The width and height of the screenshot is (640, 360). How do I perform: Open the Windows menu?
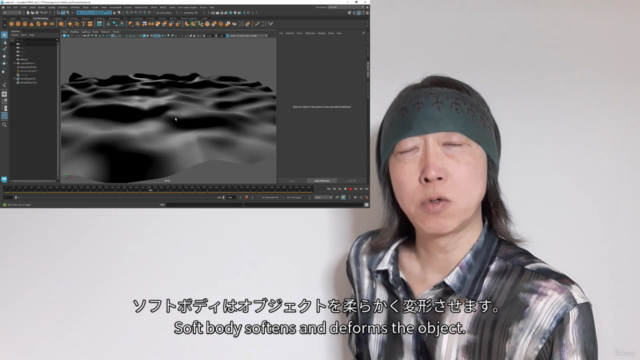tap(62, 7)
